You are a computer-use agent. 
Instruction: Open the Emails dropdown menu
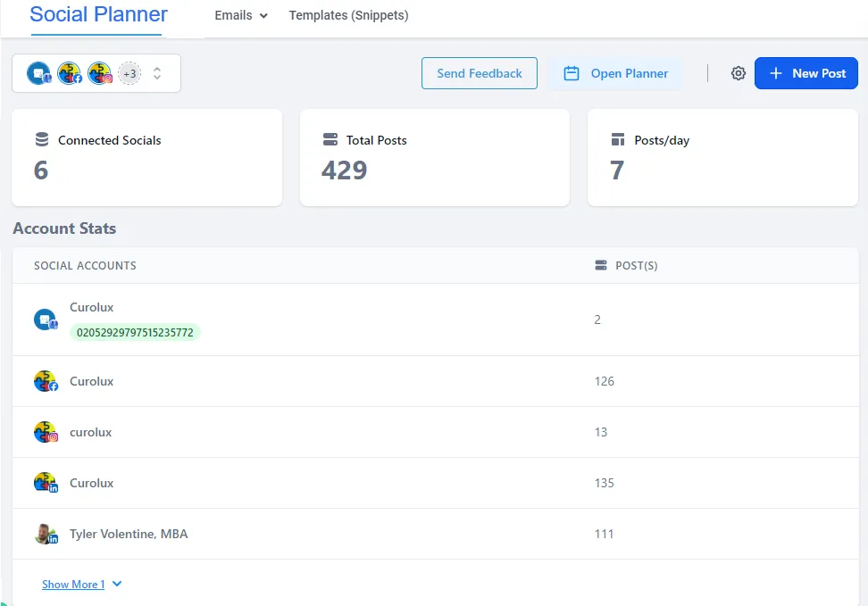(241, 15)
